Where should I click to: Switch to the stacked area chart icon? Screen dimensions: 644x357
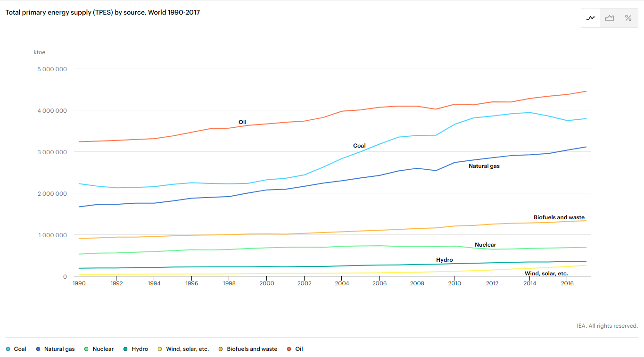610,18
